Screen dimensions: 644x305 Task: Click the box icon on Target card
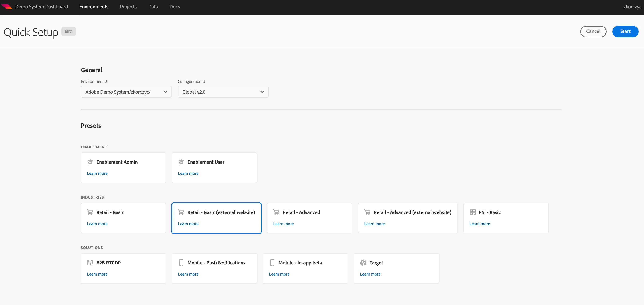[x=363, y=263]
